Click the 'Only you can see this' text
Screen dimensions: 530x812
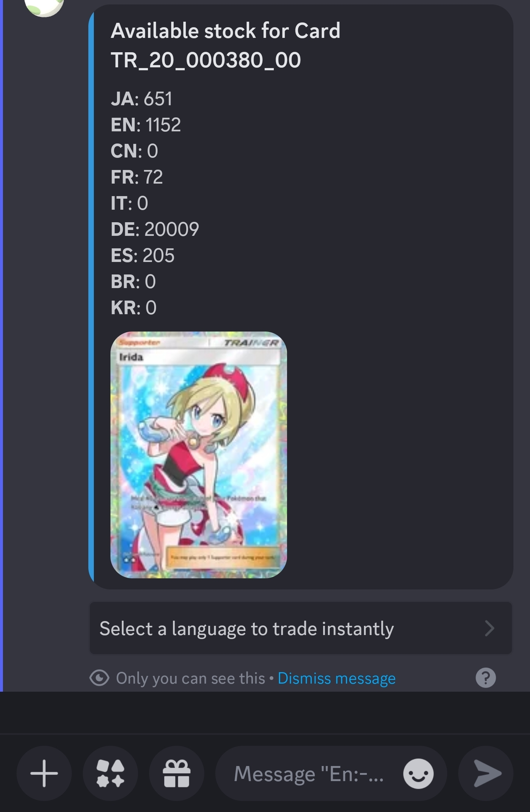pos(190,678)
